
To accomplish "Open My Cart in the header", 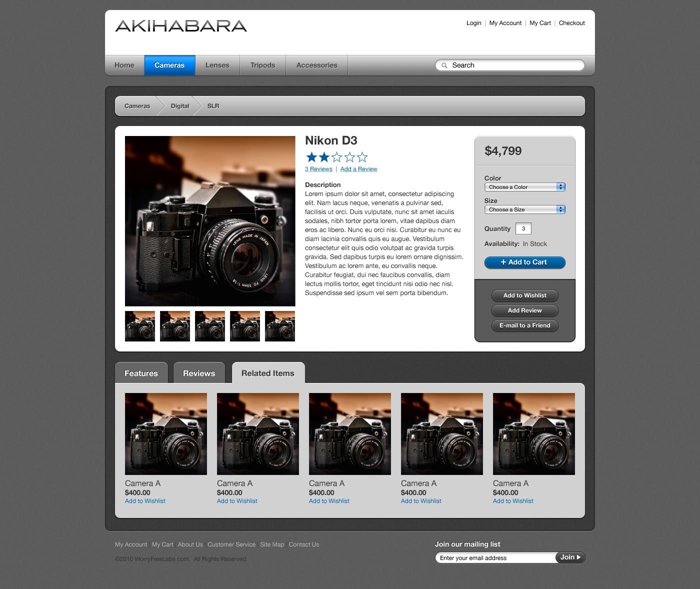I will tap(540, 23).
